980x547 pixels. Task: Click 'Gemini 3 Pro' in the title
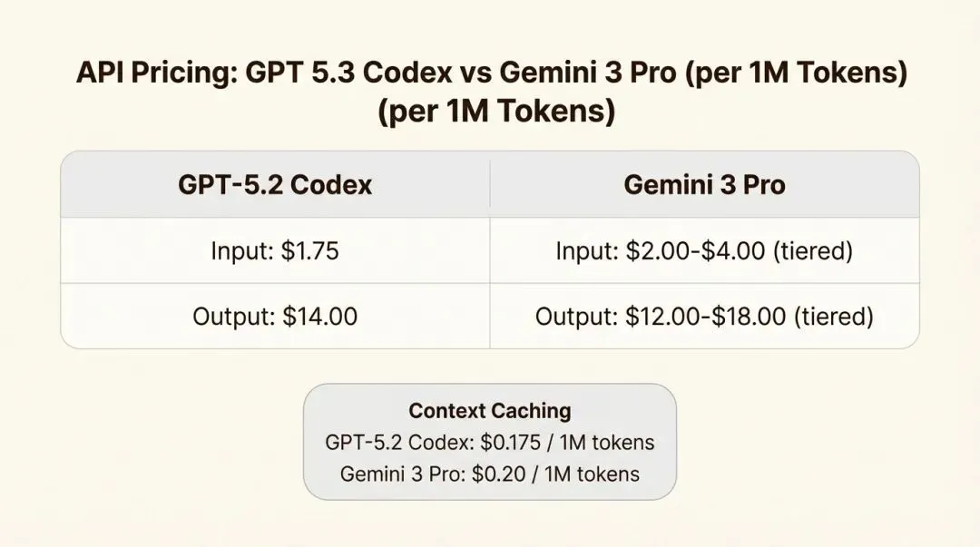(x=588, y=73)
